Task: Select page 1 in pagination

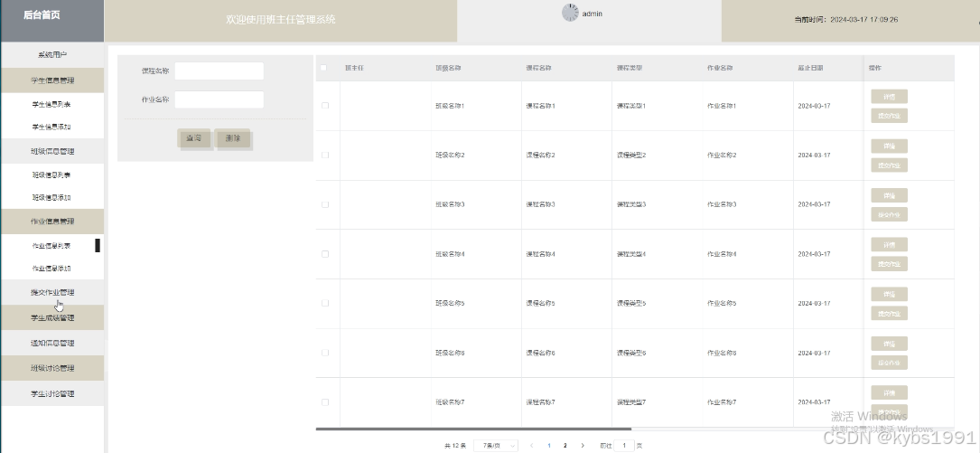Action: point(549,446)
